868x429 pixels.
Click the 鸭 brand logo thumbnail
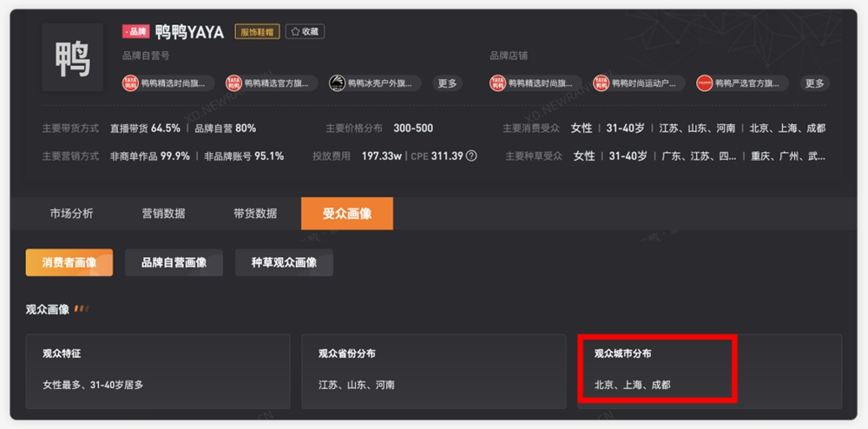click(x=73, y=57)
